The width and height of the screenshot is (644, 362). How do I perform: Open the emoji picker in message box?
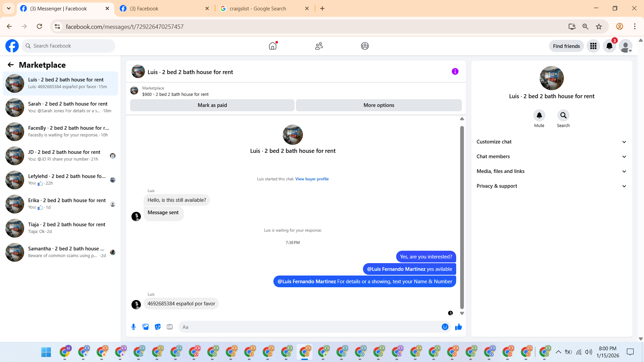coord(445,327)
